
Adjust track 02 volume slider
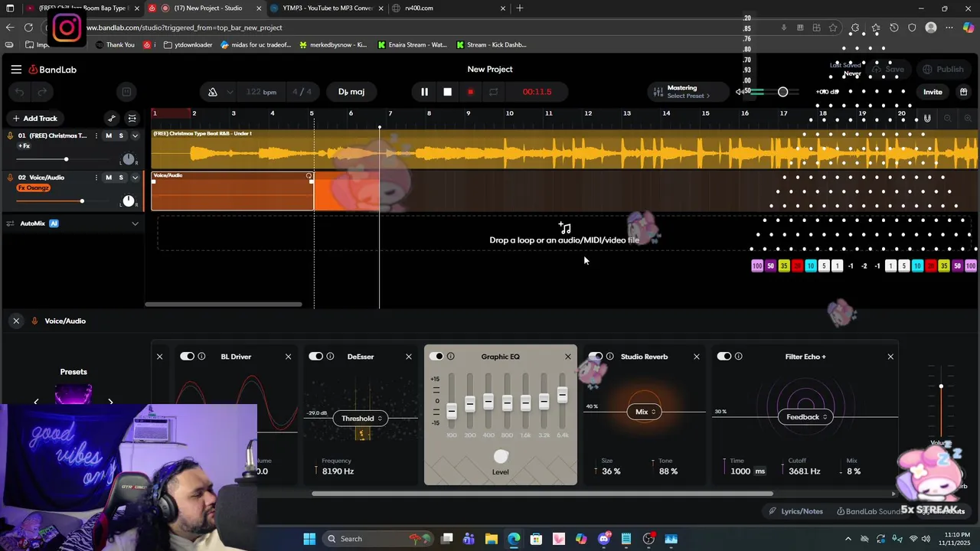[81, 201]
